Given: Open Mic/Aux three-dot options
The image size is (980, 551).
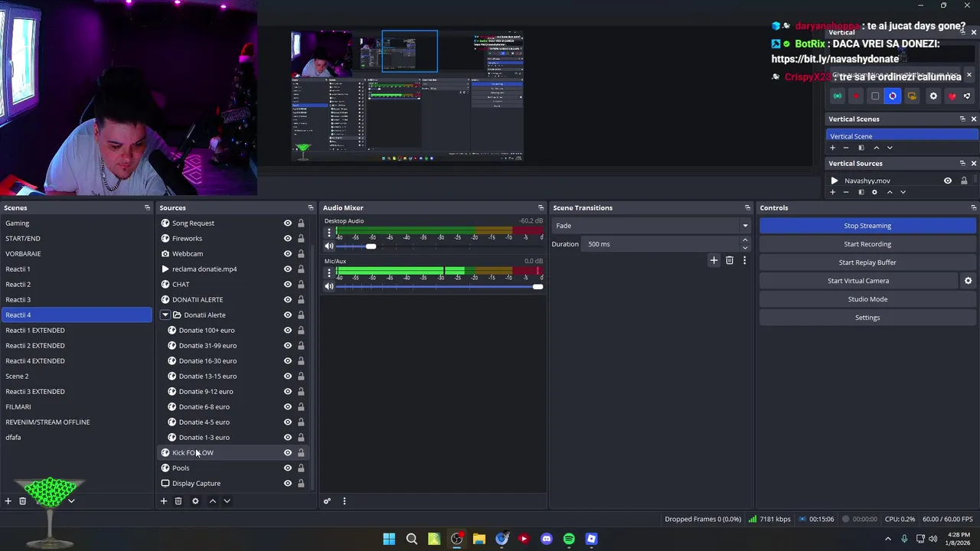Looking at the screenshot, I should pos(329,272).
